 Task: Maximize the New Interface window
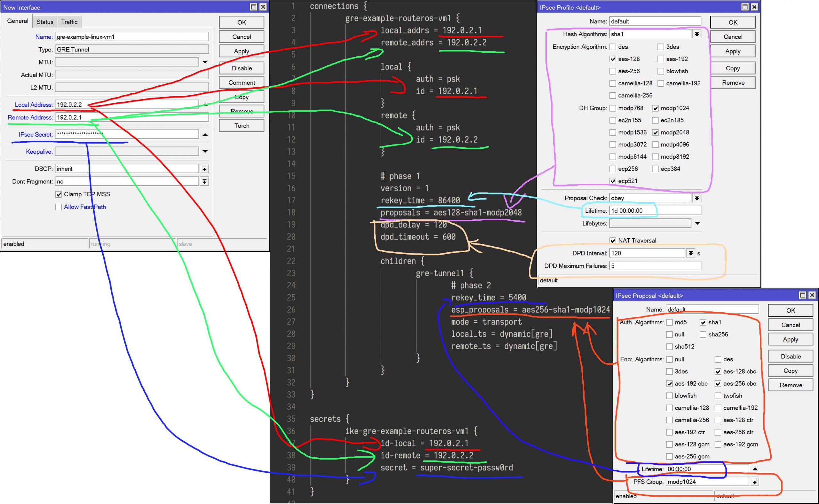click(253, 7)
